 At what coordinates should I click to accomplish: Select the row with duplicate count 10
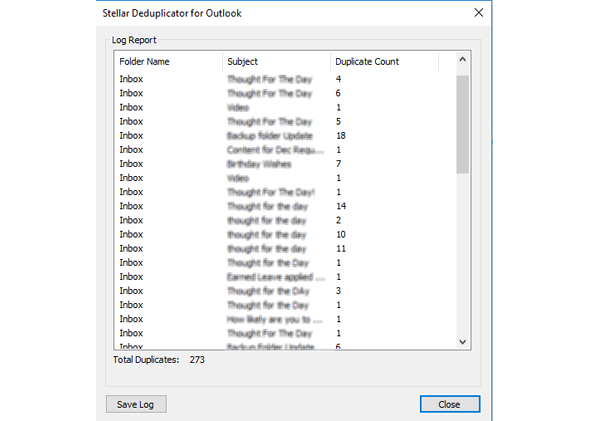[285, 234]
